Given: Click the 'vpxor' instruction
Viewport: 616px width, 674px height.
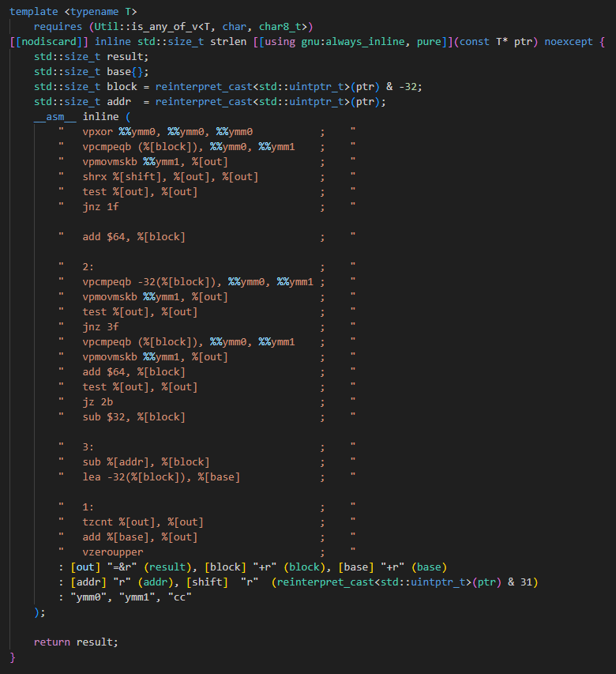Looking at the screenshot, I should 97,132.
